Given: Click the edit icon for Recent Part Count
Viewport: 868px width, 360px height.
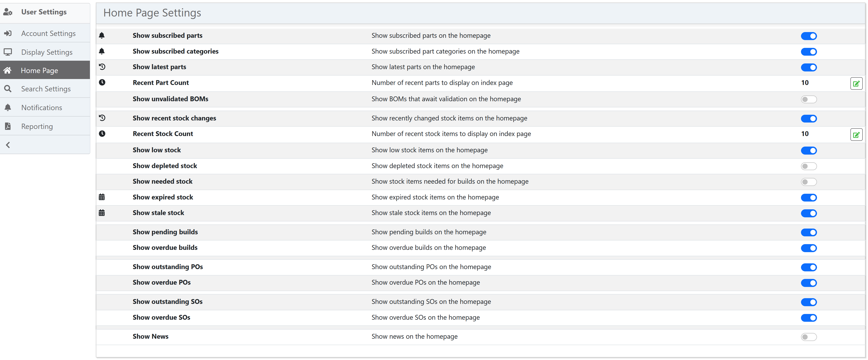Looking at the screenshot, I should pos(856,83).
